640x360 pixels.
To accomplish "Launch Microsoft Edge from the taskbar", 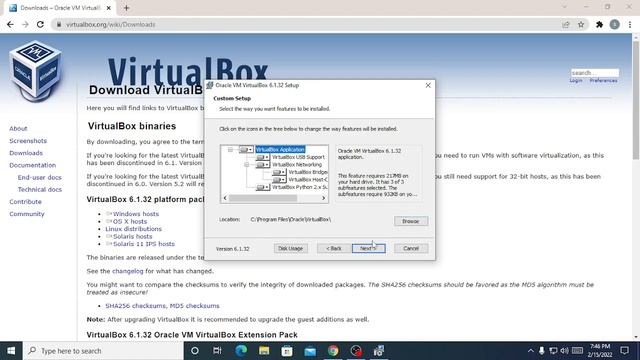I will pyautogui.click(x=241, y=351).
